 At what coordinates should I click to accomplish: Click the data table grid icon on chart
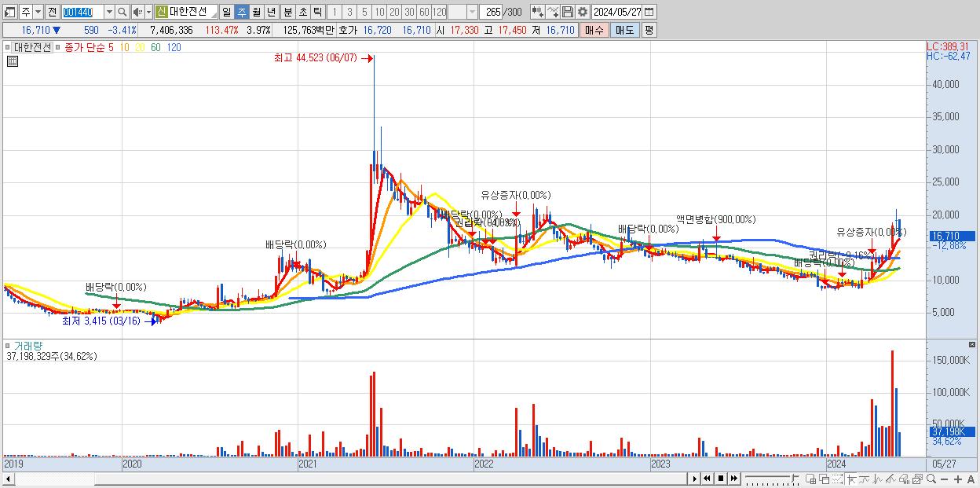coord(13,61)
